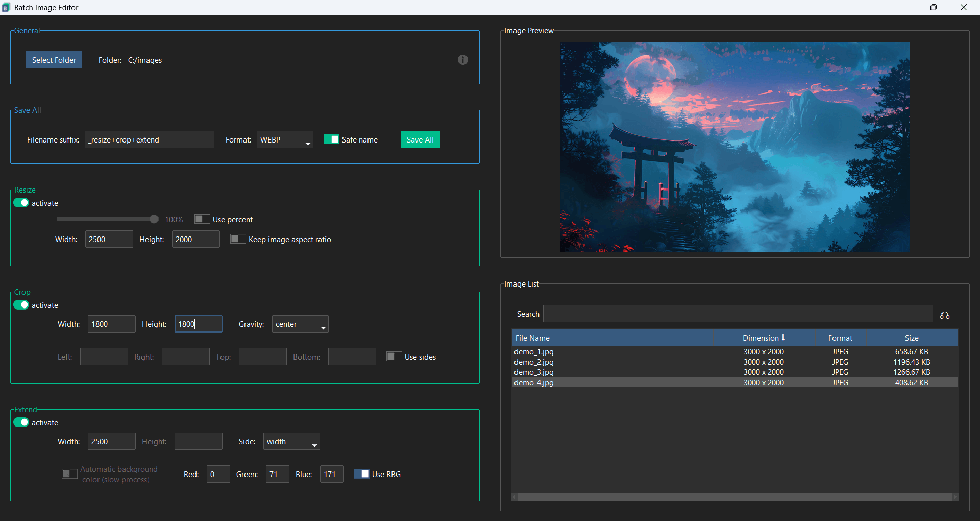The height and width of the screenshot is (521, 980).
Task: Click the info icon in General panel
Action: coord(462,60)
